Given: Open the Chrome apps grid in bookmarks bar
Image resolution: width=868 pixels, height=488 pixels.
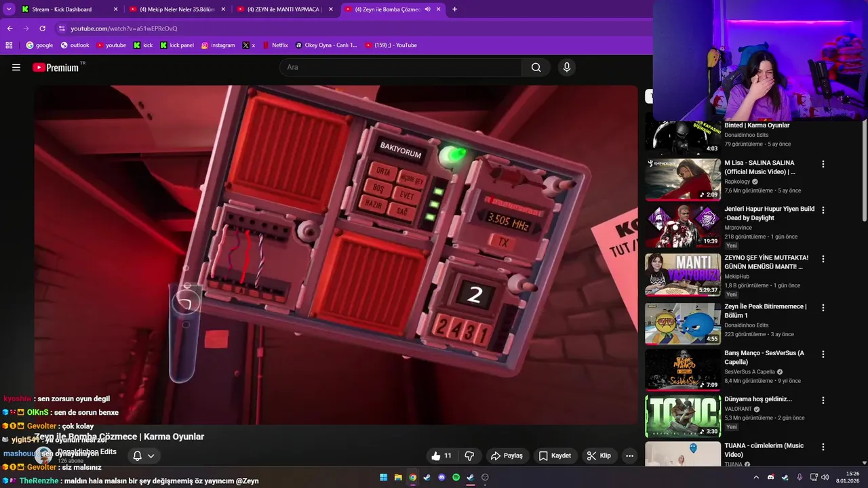Looking at the screenshot, I should click(9, 45).
